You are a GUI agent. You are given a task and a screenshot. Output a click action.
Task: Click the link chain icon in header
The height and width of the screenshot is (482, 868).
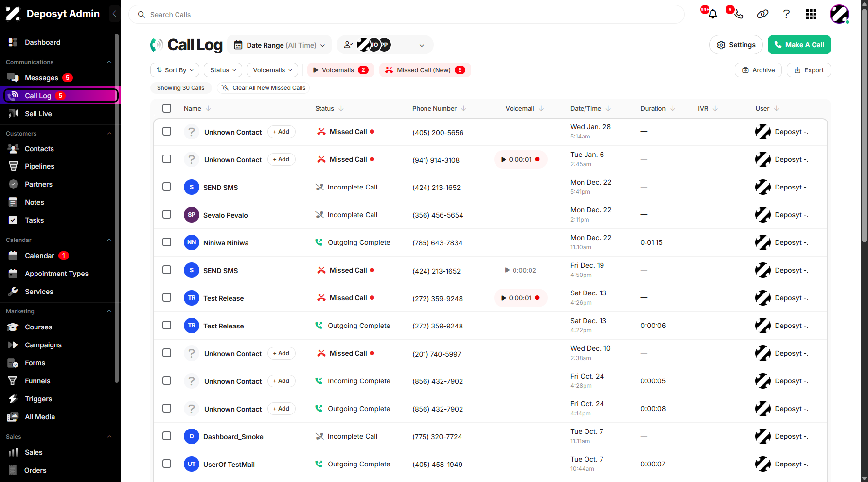[762, 14]
